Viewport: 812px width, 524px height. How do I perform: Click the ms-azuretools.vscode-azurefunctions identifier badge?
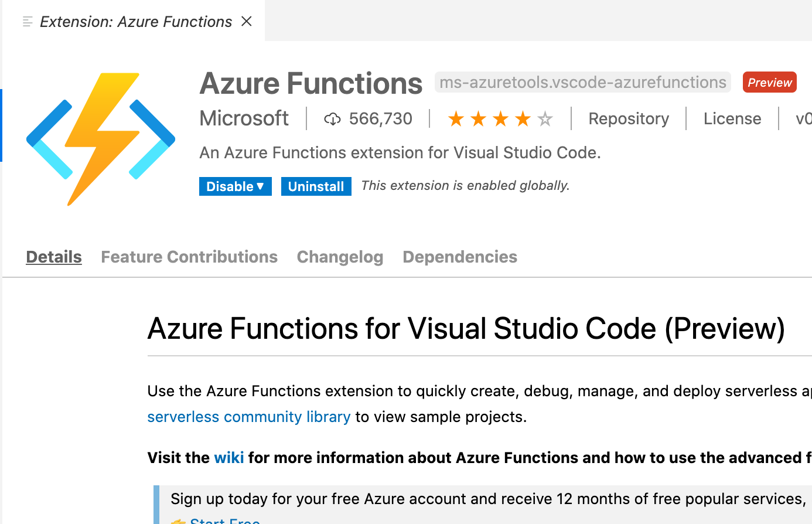click(x=582, y=82)
